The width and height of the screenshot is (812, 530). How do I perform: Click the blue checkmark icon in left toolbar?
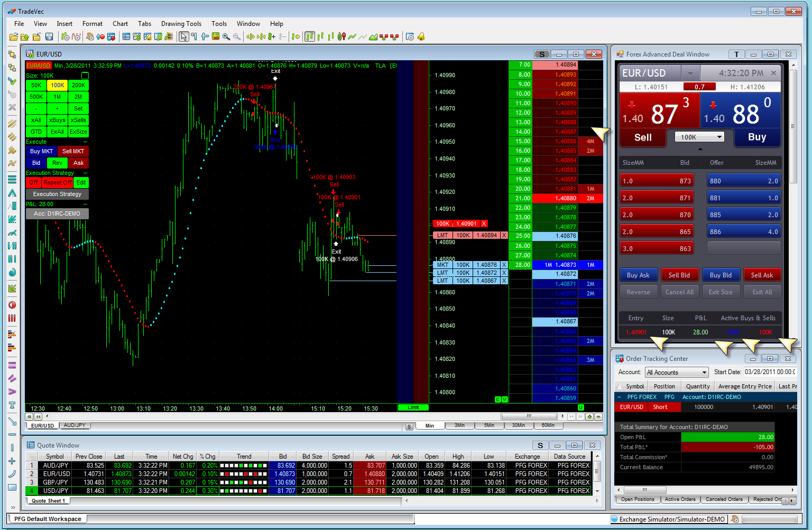(x=12, y=81)
